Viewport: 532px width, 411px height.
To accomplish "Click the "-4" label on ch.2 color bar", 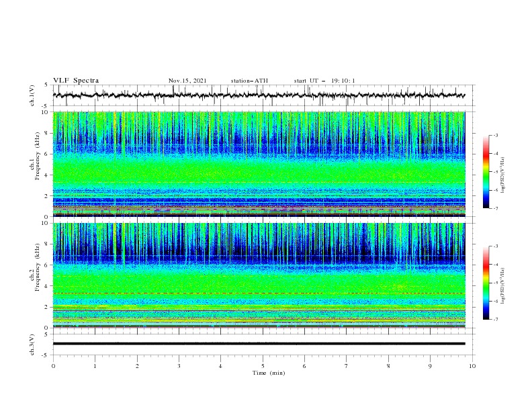I will coord(495,265).
